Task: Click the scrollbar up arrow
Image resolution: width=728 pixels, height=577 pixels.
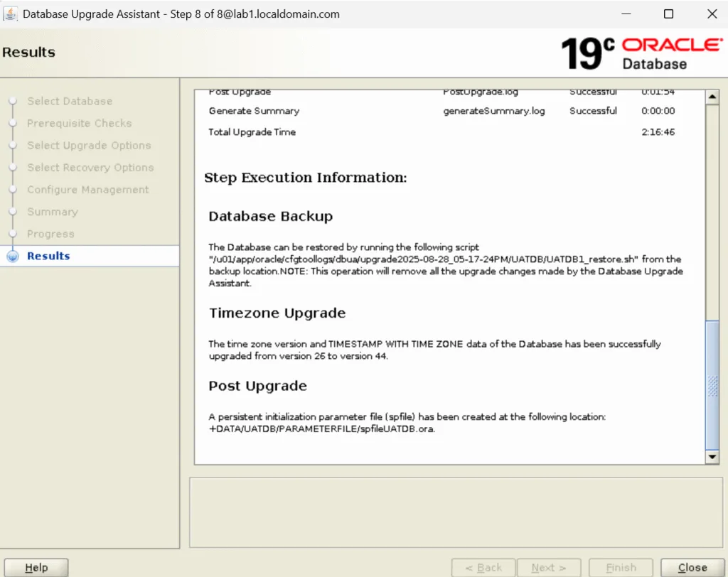Action: 712,97
